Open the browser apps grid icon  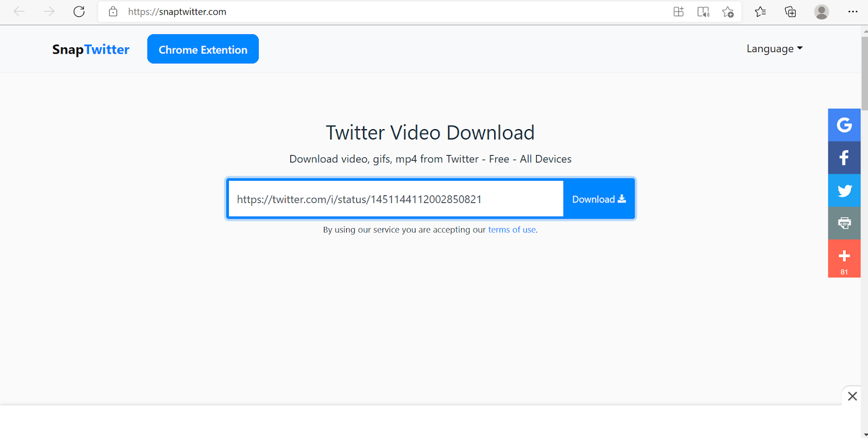pyautogui.click(x=679, y=11)
